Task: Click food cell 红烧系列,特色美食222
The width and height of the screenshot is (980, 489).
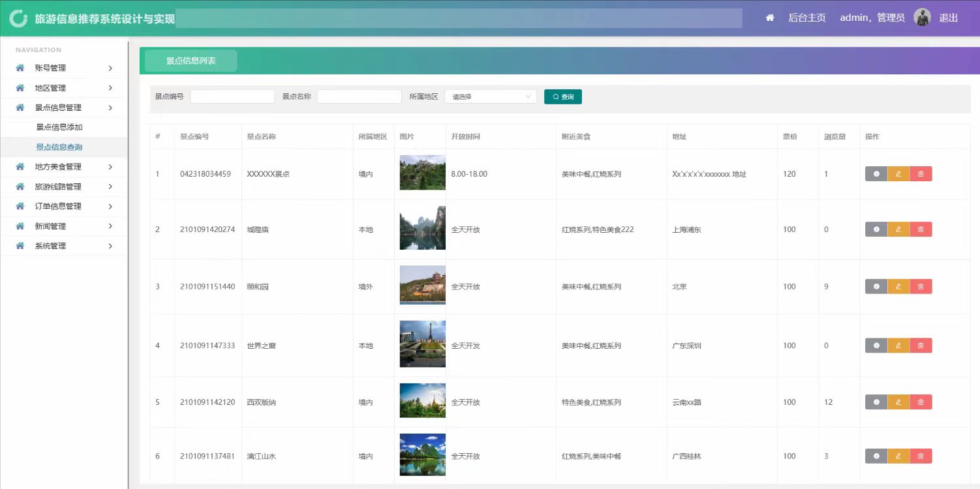Action: 598,230
